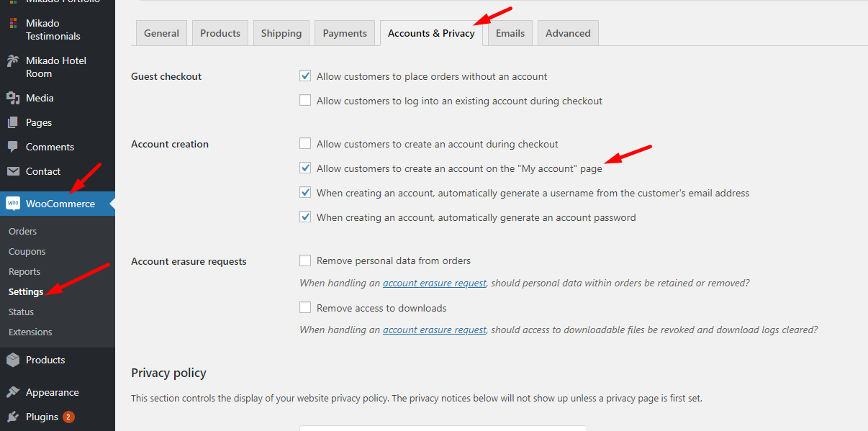Check Remove access to downloads
868x431 pixels.
coord(305,308)
